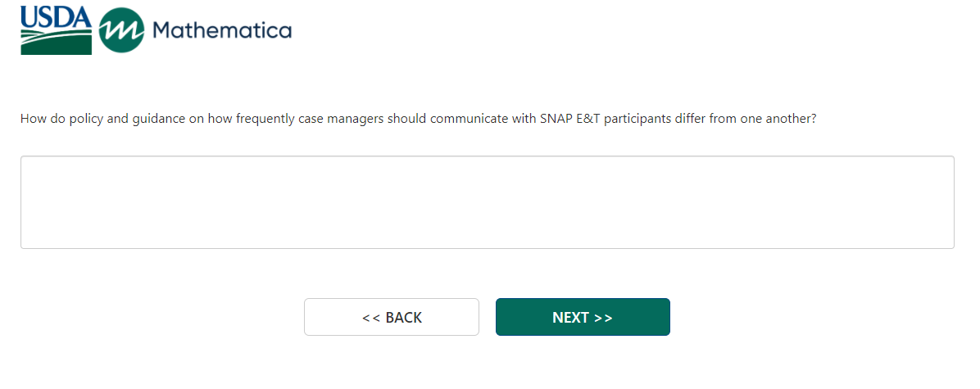This screenshot has width=980, height=389.
Task: Click the word "How" starting the question
Action: [31, 119]
